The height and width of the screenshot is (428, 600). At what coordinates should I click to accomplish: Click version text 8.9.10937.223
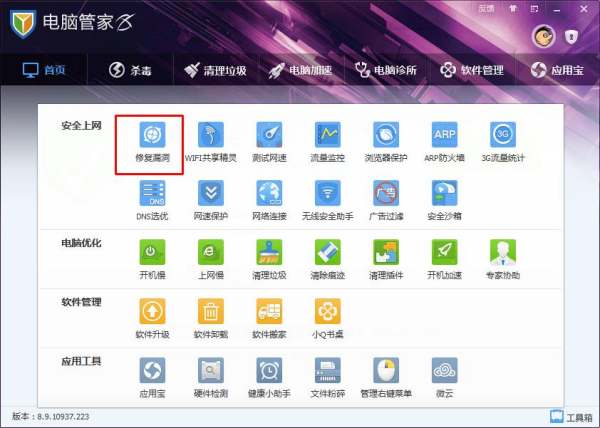click(63, 417)
